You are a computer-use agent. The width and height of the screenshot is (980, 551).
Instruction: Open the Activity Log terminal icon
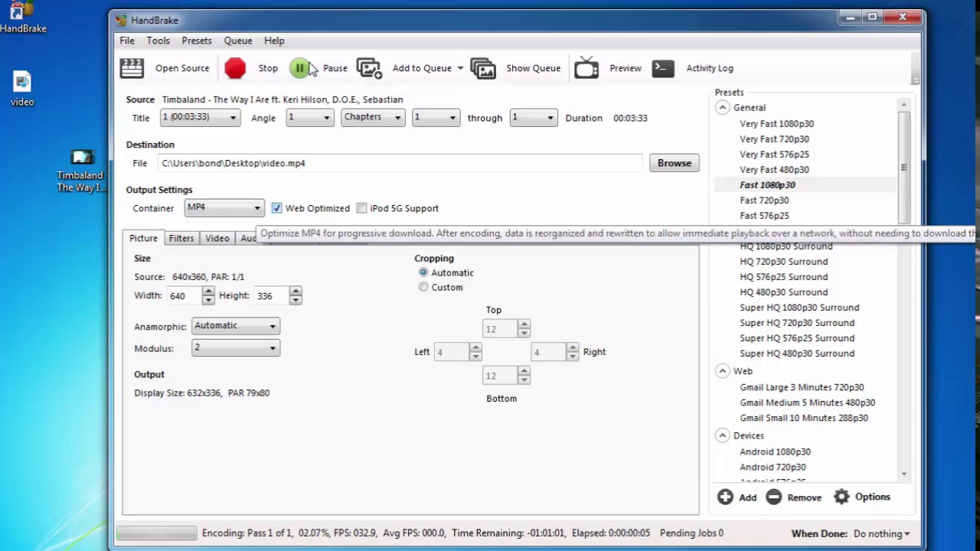663,68
